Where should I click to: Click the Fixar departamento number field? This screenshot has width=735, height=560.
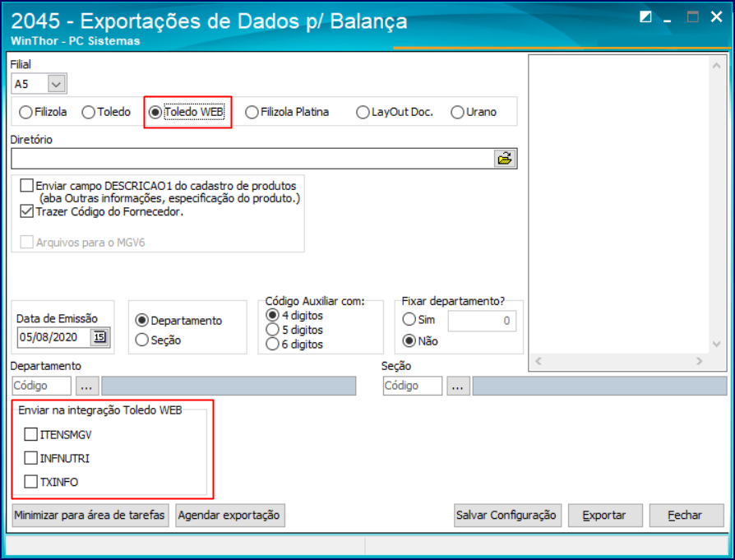coord(482,321)
